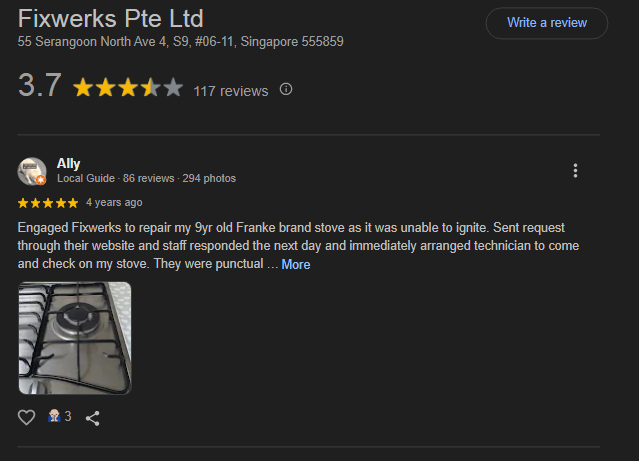The height and width of the screenshot is (461, 639).
Task: Open the stove burner photo thumbnail
Action: point(75,338)
